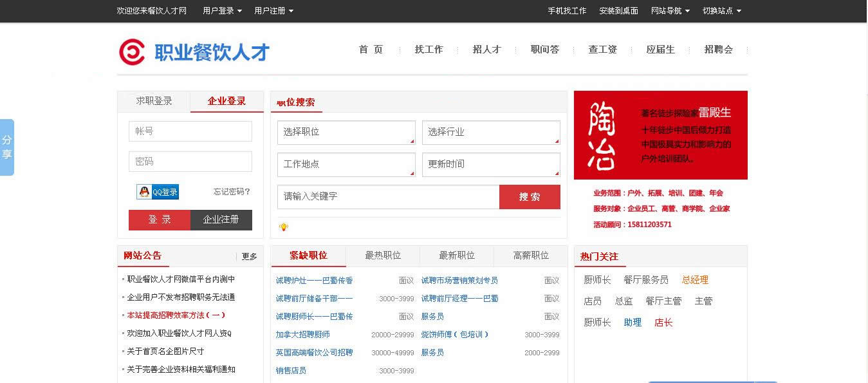Open job listing 诚聘前厅储备干部

click(314, 299)
